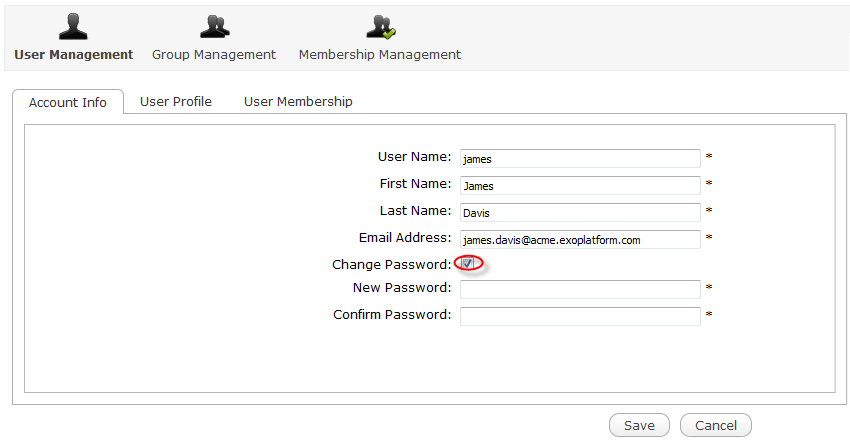Click the New Password input field
The height and width of the screenshot is (446, 850).
pos(580,289)
